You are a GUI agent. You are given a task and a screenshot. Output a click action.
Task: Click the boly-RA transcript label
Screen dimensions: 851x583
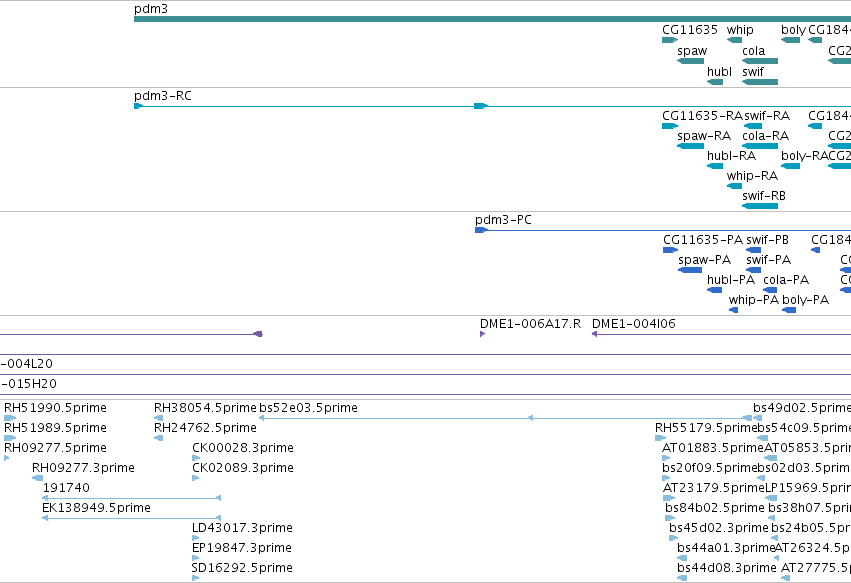[804, 156]
